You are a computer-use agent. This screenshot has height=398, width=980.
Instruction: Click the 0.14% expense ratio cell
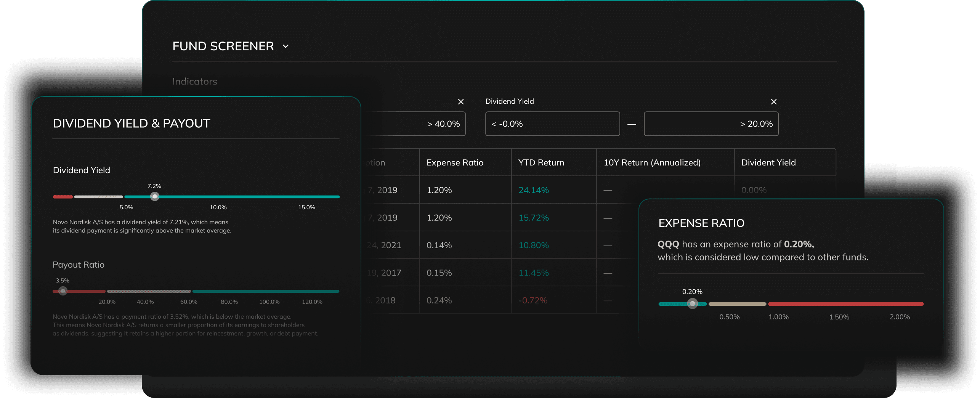click(439, 246)
